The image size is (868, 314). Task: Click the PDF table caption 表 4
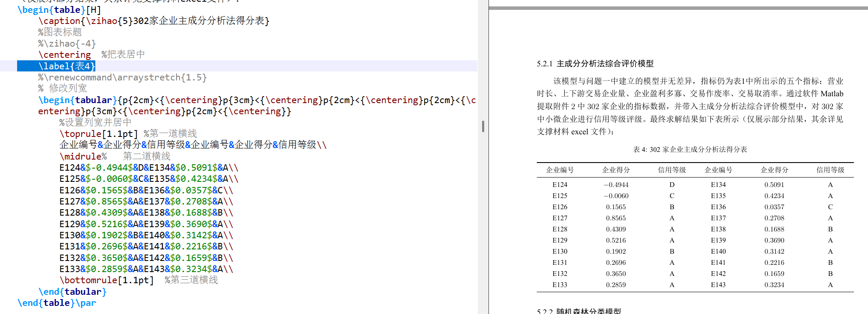coord(690,149)
